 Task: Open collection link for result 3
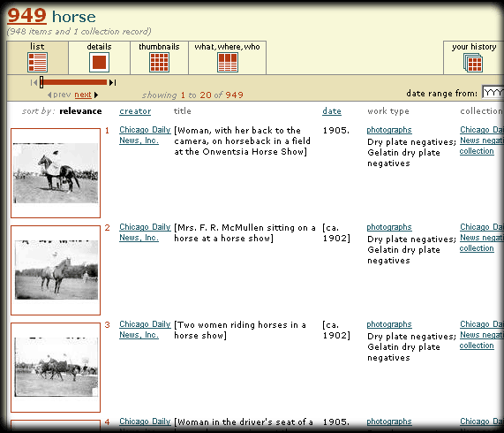(x=482, y=335)
